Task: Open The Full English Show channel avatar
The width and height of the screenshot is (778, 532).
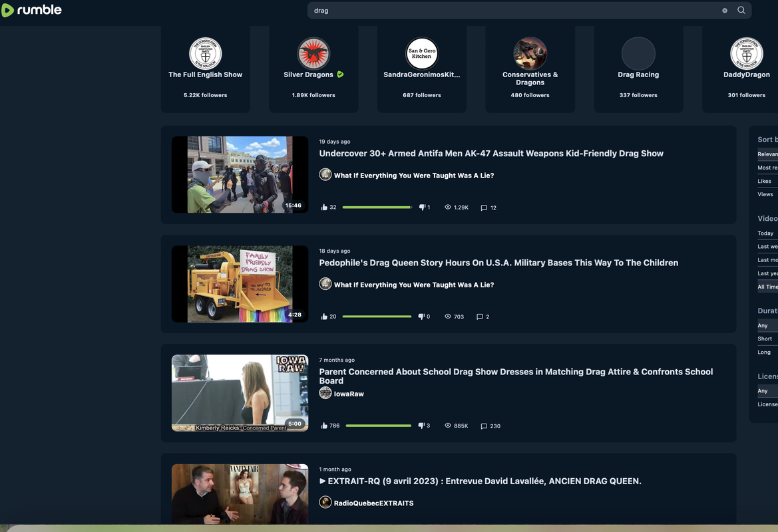Action: [206, 53]
